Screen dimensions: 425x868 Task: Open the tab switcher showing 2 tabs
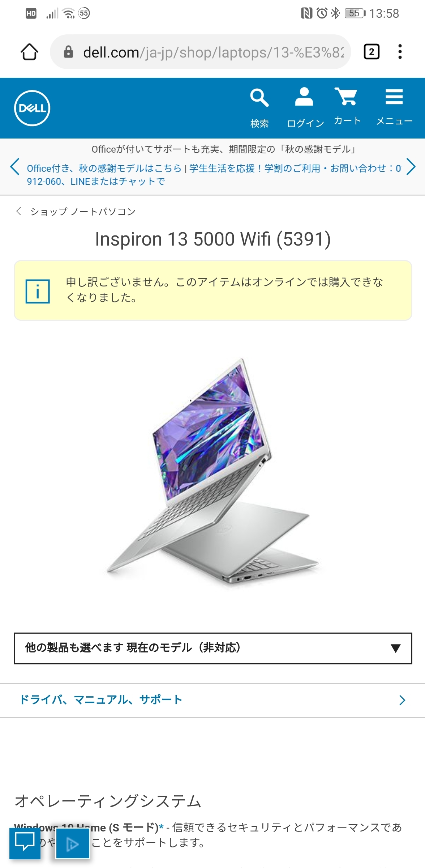(x=372, y=52)
